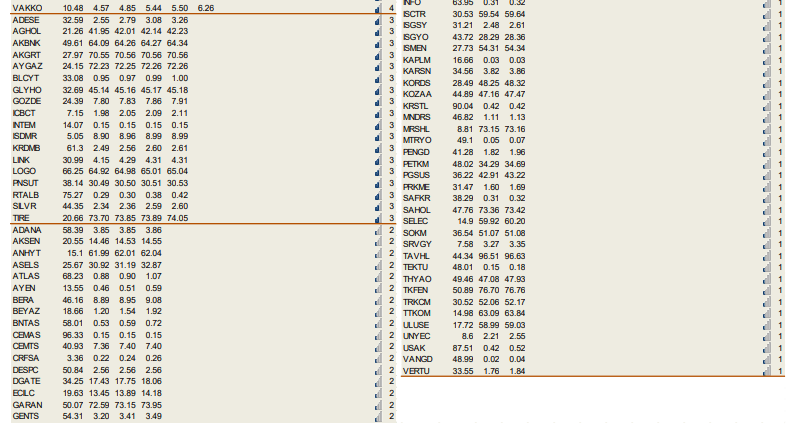Select the chart icon beside AYGAZ
Screen dimensions: 788x429
(x=378, y=67)
